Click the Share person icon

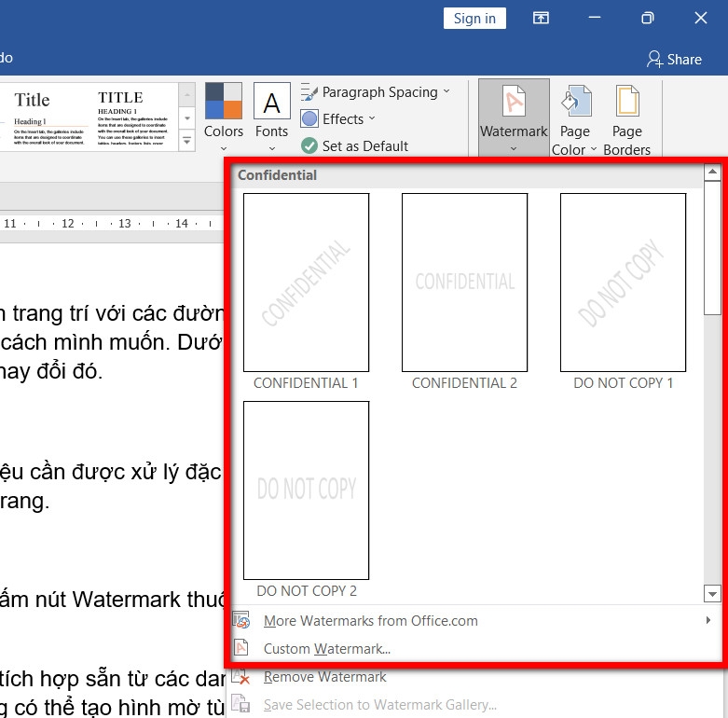coord(654,59)
